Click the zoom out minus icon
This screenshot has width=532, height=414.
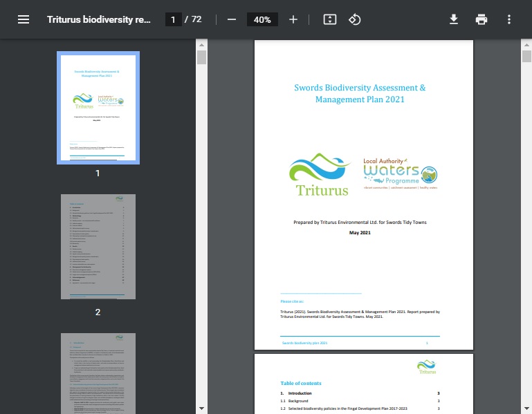click(232, 19)
